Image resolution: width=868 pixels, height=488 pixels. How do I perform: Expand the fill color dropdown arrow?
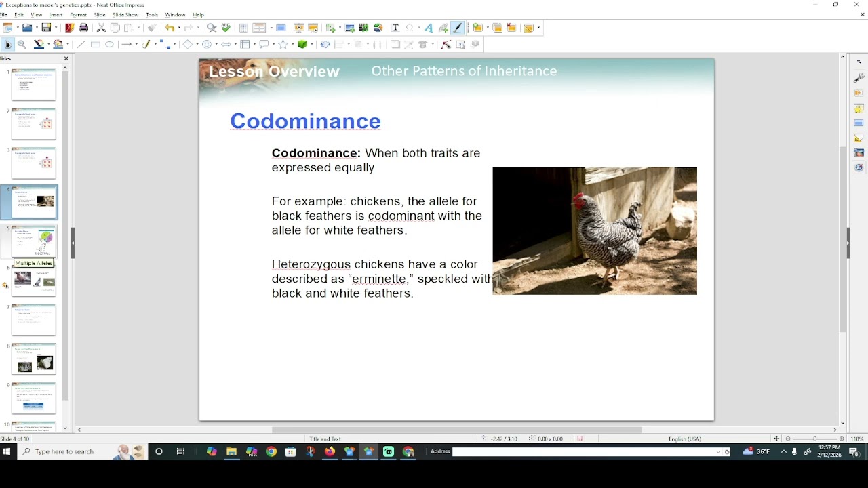point(68,45)
